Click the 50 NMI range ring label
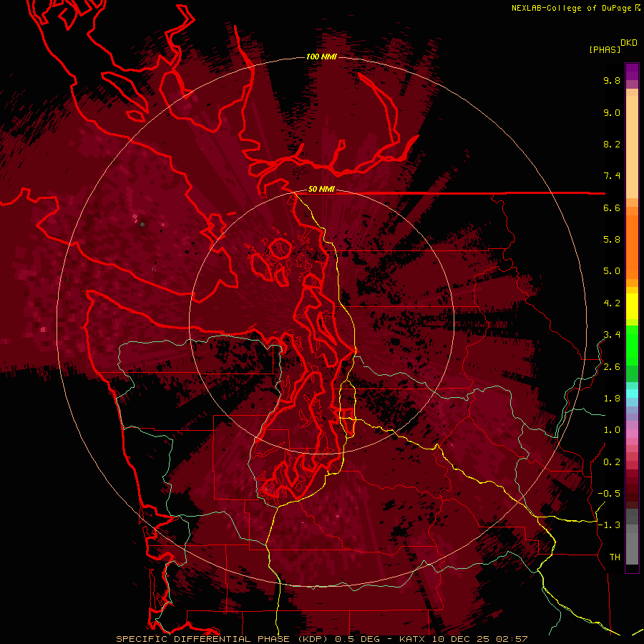 [x=321, y=190]
